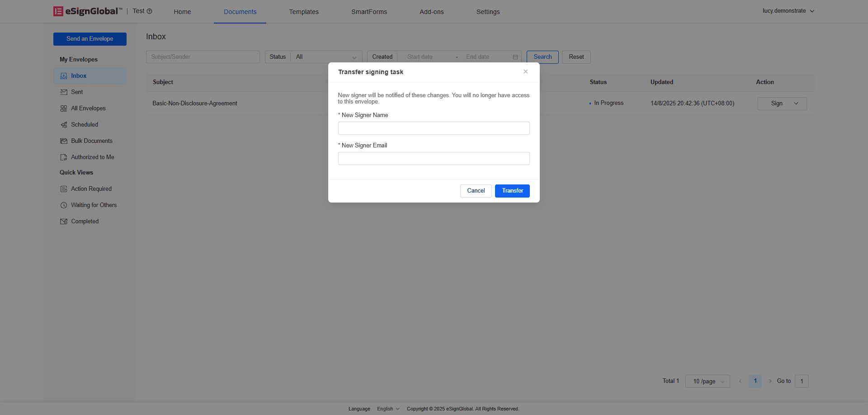Expand the Sign action dropdown arrow
Screen dimensions: 868x415
pos(796,104)
